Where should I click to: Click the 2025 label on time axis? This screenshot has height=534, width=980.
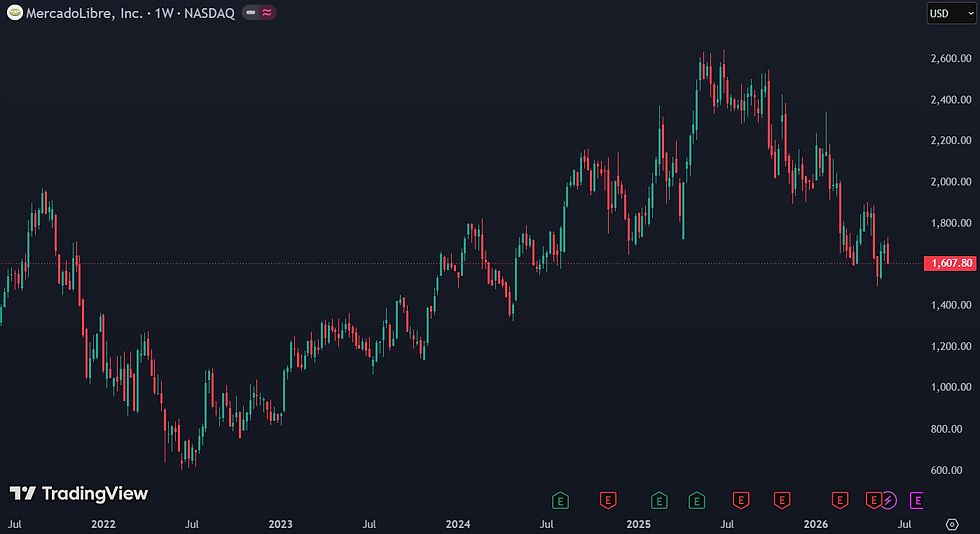coord(638,524)
